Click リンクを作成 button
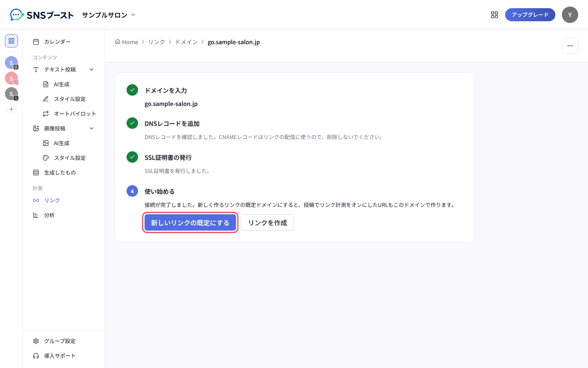Image resolution: width=588 pixels, height=368 pixels. (x=267, y=222)
